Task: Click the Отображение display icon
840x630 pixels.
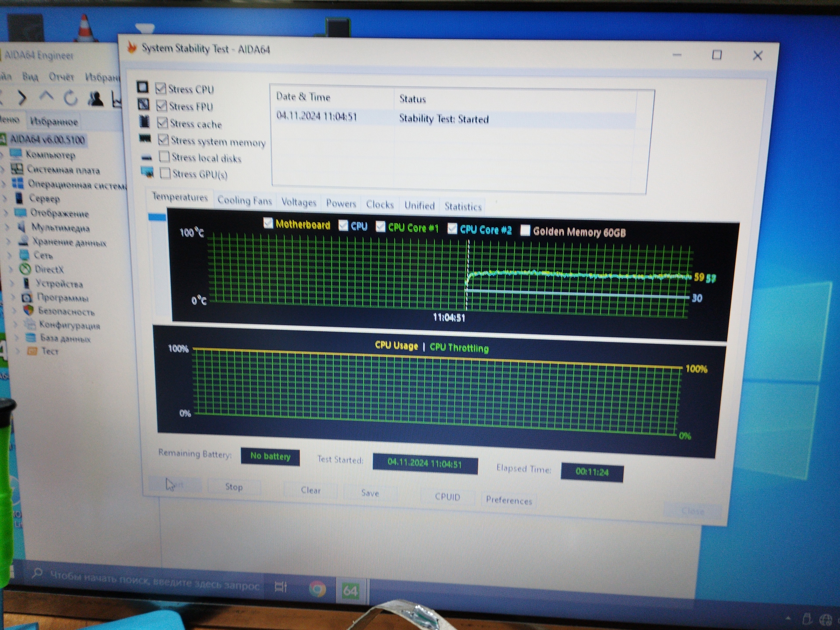Action: 21,213
